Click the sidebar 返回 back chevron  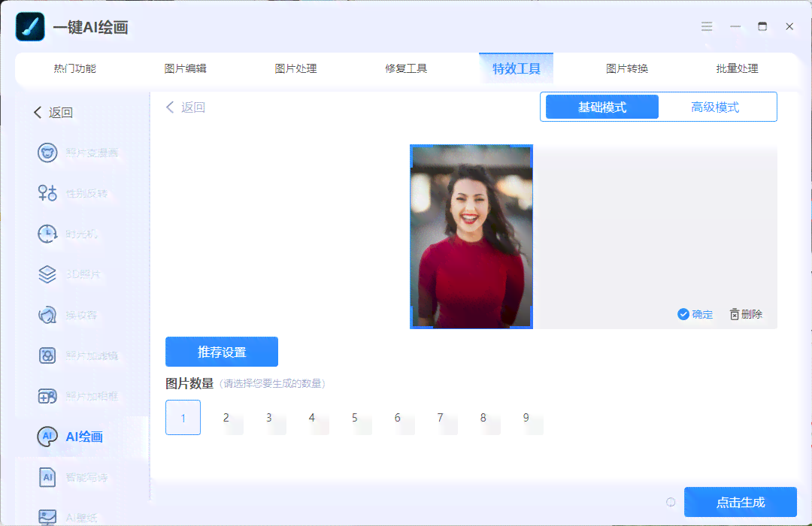coord(38,113)
